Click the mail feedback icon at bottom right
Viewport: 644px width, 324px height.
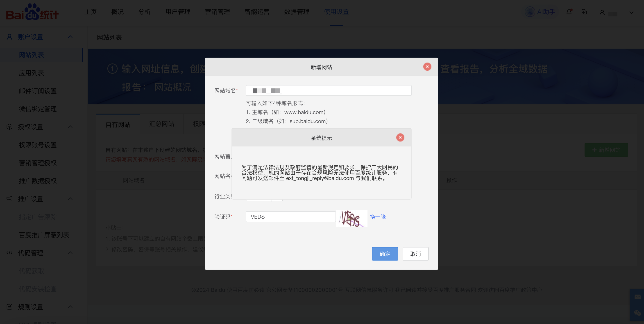[x=637, y=297]
